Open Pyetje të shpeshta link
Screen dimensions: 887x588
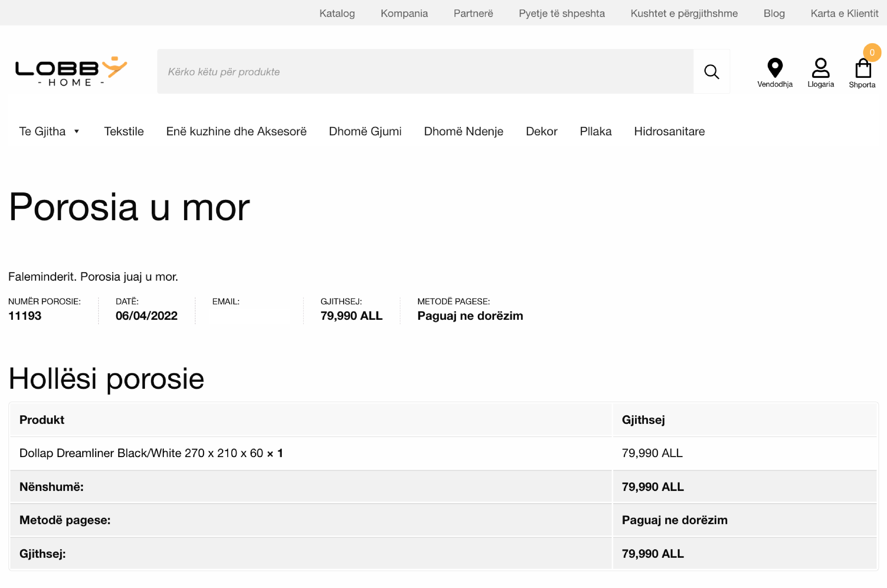click(x=561, y=13)
